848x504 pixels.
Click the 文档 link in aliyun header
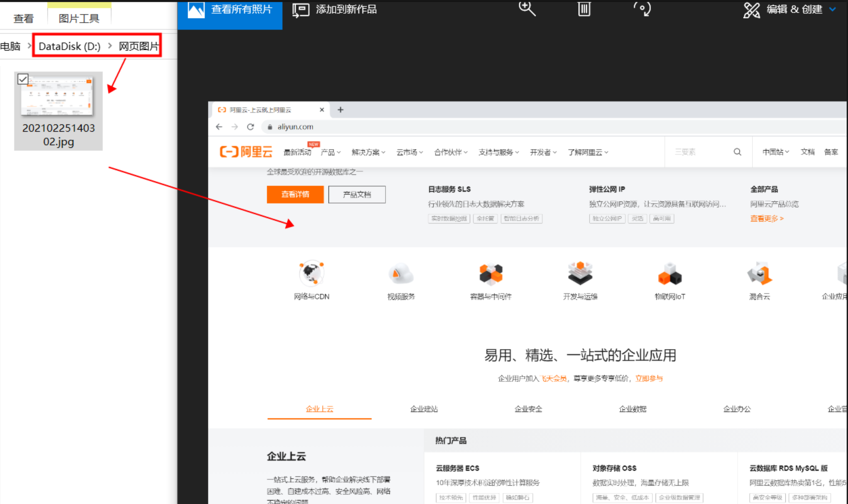807,153
